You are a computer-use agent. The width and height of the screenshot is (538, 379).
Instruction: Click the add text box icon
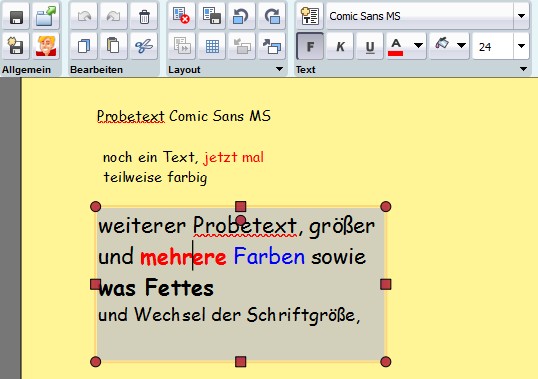point(310,16)
